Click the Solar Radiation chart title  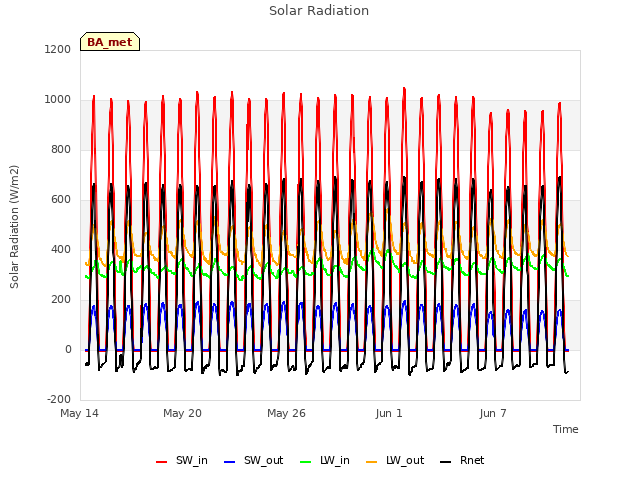(319, 11)
